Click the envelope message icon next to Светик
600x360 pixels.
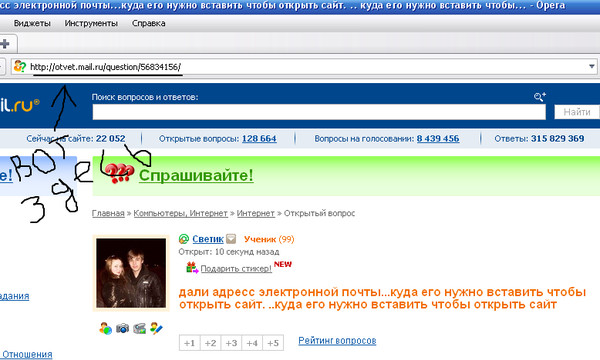tap(231, 239)
